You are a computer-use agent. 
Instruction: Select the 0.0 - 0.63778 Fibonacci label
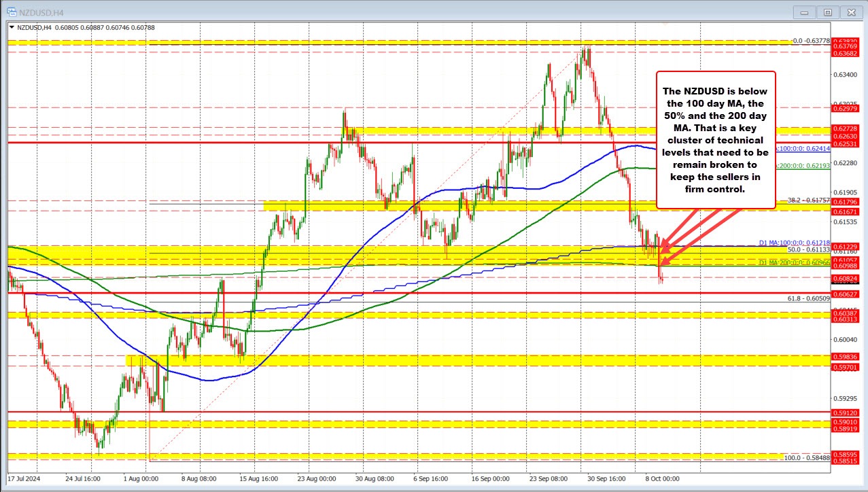(x=812, y=41)
